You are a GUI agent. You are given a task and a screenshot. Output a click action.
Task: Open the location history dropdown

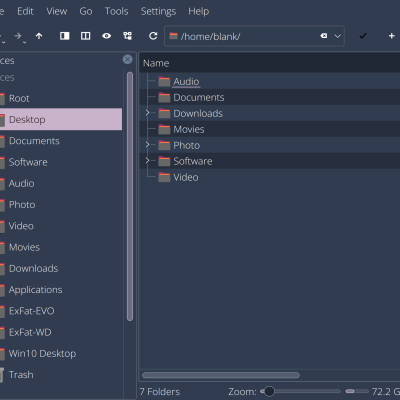(x=338, y=36)
